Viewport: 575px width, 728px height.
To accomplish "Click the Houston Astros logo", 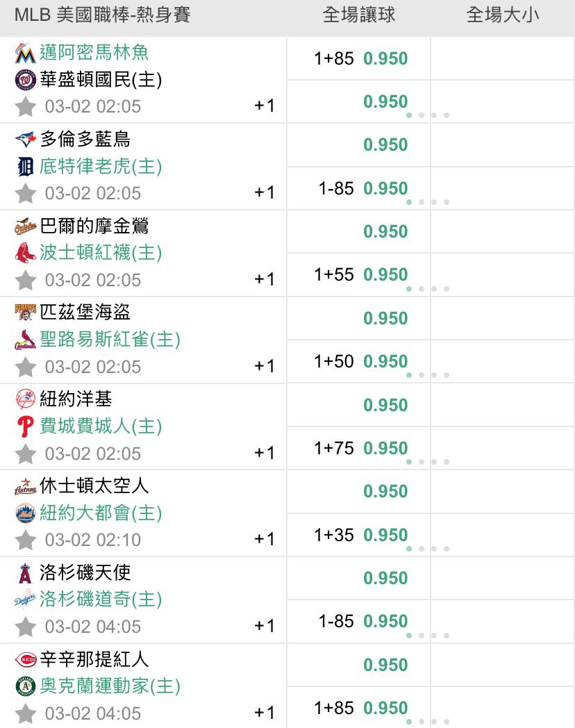I will (25, 486).
